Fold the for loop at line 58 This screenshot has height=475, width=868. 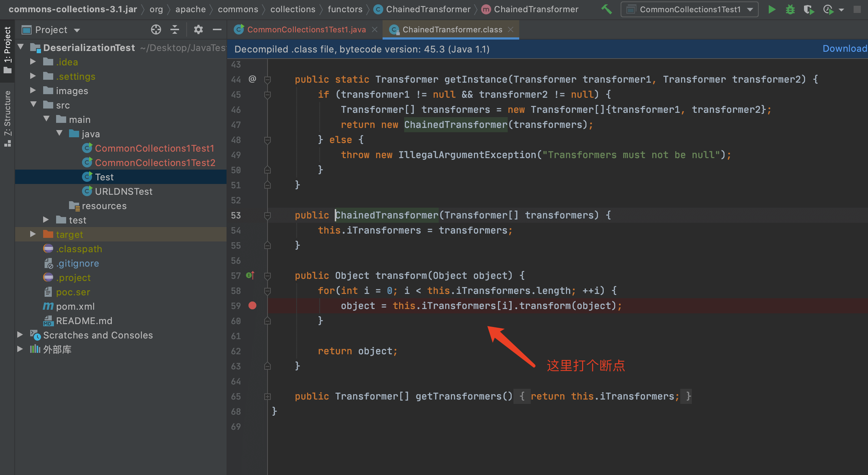(x=268, y=291)
